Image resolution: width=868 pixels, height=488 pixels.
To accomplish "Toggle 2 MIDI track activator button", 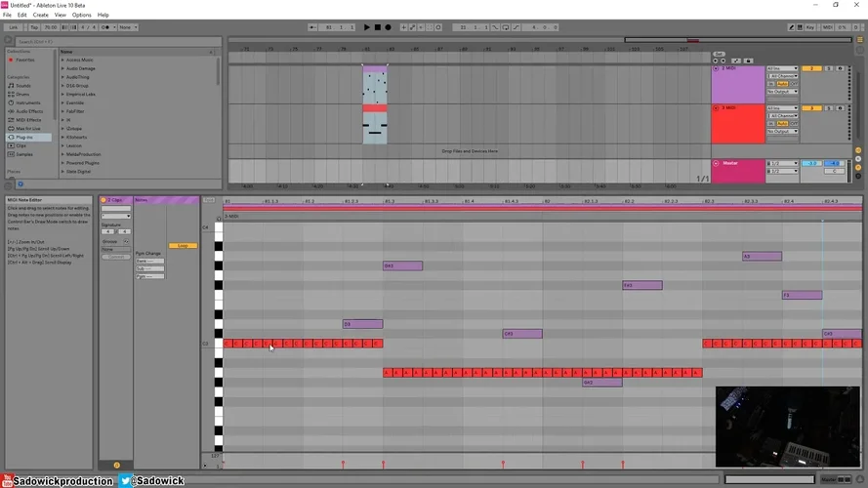I will point(811,68).
